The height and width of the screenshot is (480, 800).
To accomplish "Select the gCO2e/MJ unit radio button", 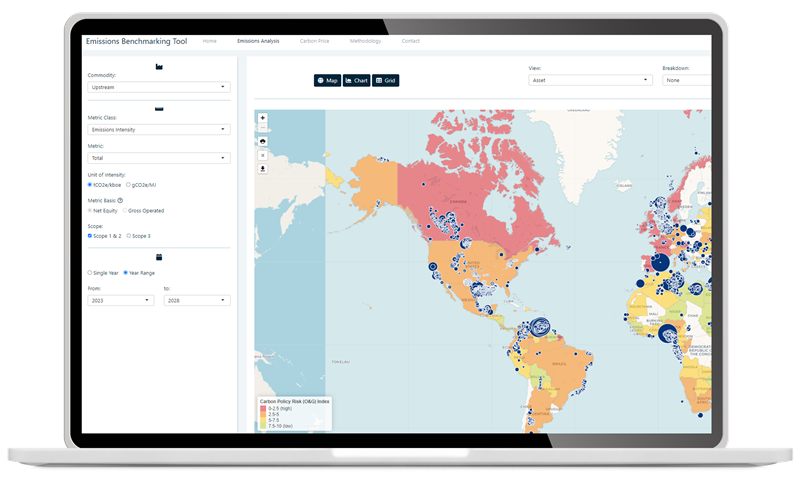I will [128, 185].
